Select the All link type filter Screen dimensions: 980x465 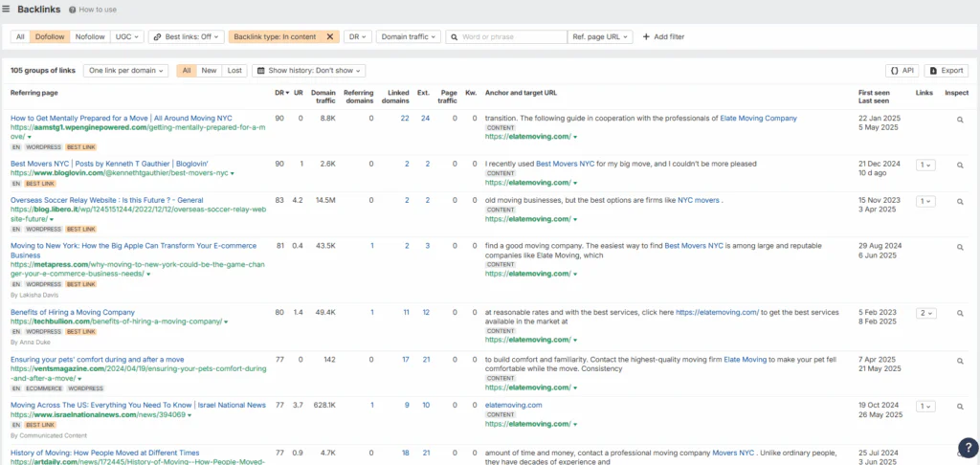pyautogui.click(x=20, y=37)
